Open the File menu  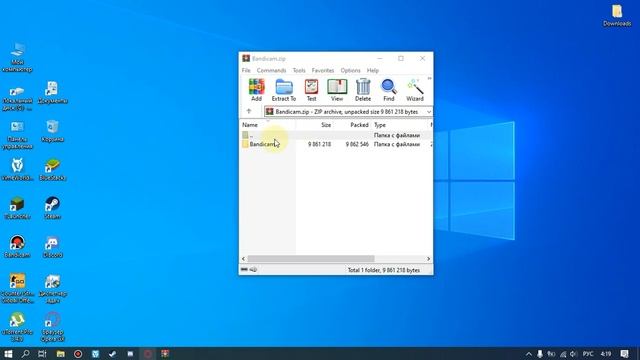pos(246,70)
